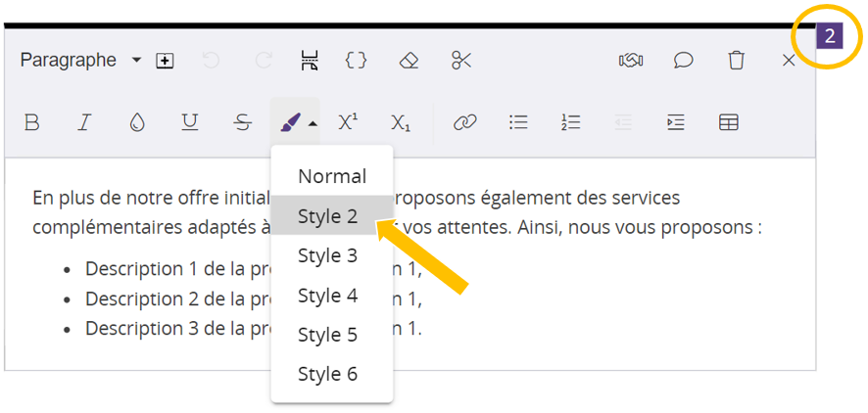Screen dimensions: 868x413
Task: Delete block with the trash icon
Action: coord(737,61)
